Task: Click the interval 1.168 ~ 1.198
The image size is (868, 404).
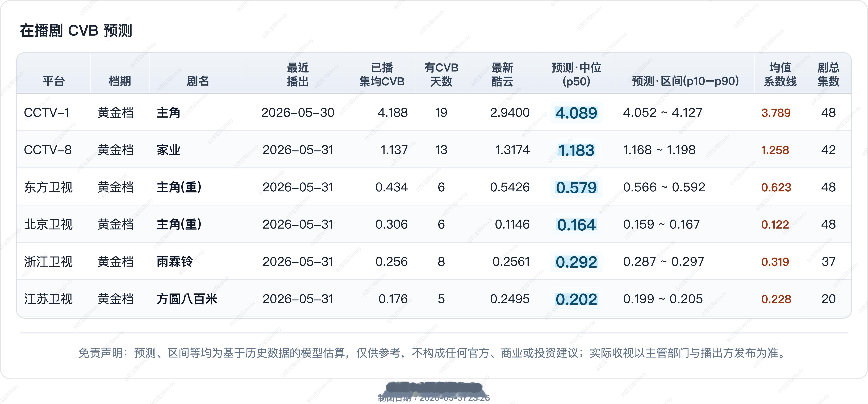Action: coord(659,150)
